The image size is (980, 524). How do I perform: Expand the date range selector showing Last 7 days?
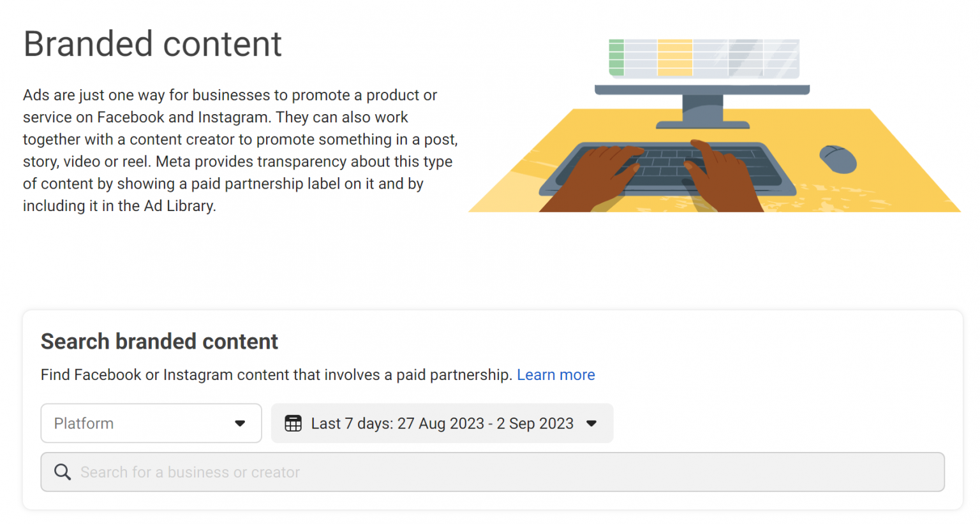(x=442, y=423)
